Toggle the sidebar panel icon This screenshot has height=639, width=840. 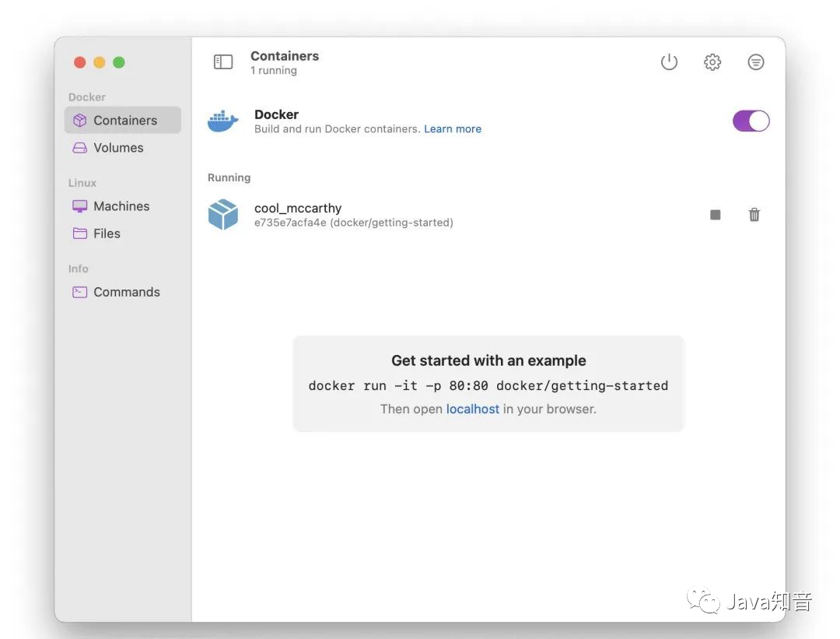(x=223, y=62)
